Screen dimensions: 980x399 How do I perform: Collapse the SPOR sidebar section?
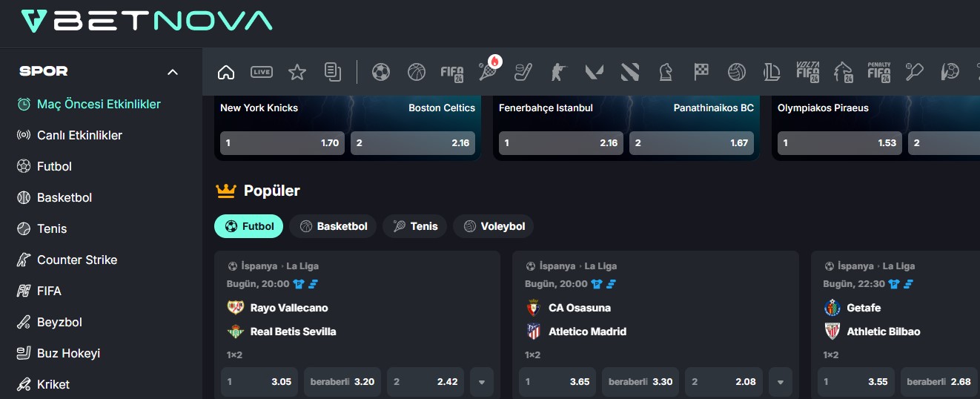173,72
